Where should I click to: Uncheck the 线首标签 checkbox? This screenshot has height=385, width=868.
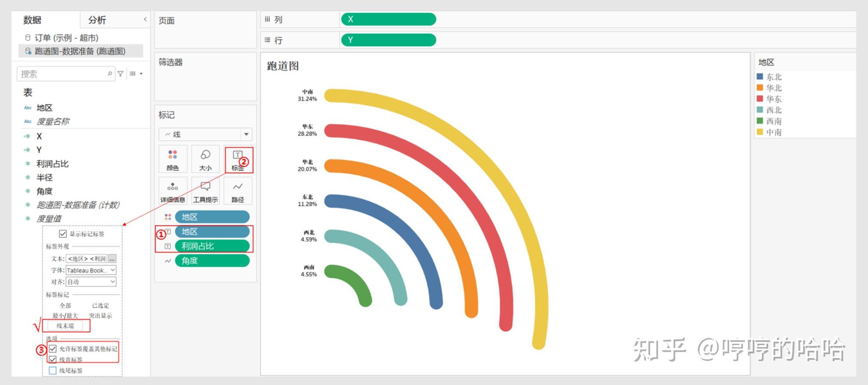click(53, 359)
